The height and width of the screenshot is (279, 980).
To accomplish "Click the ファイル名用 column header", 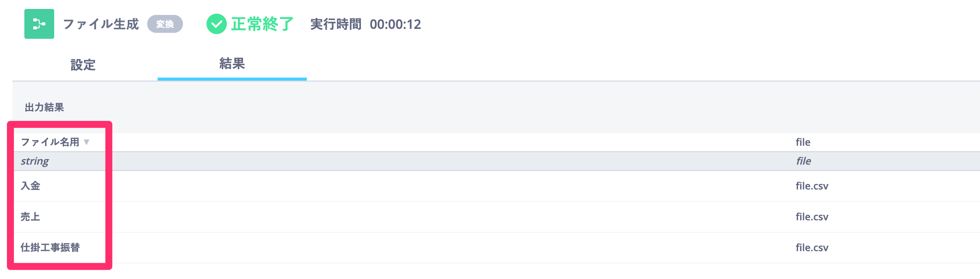I will click(50, 142).
